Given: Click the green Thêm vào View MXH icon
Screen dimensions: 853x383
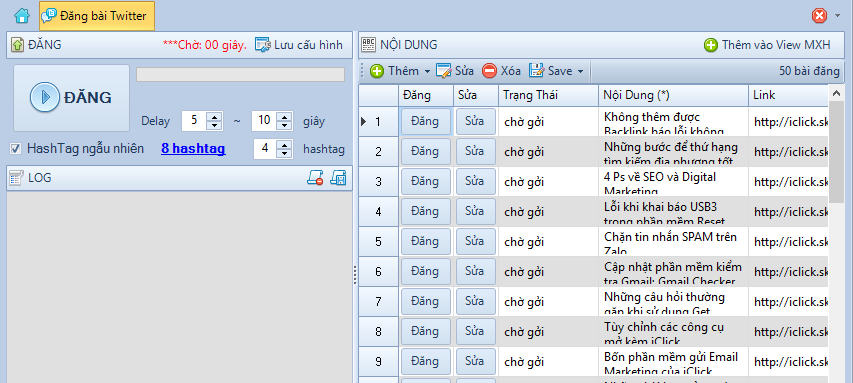Looking at the screenshot, I should (711, 45).
